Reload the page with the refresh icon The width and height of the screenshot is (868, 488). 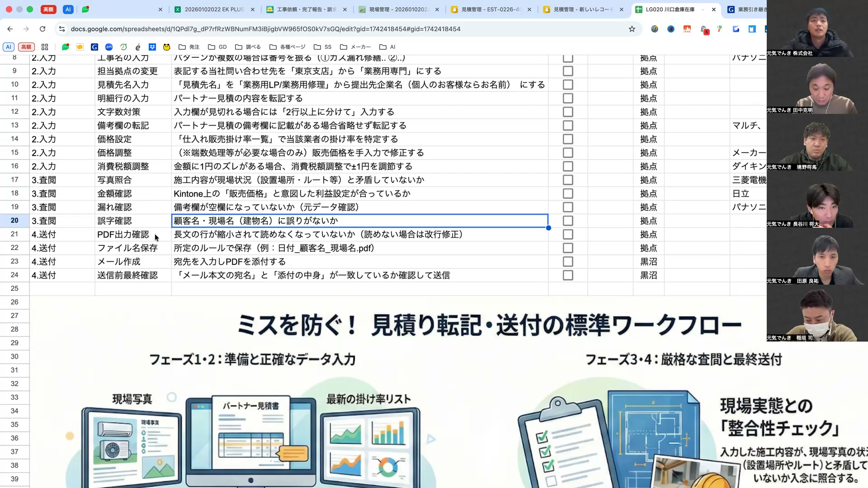click(42, 29)
